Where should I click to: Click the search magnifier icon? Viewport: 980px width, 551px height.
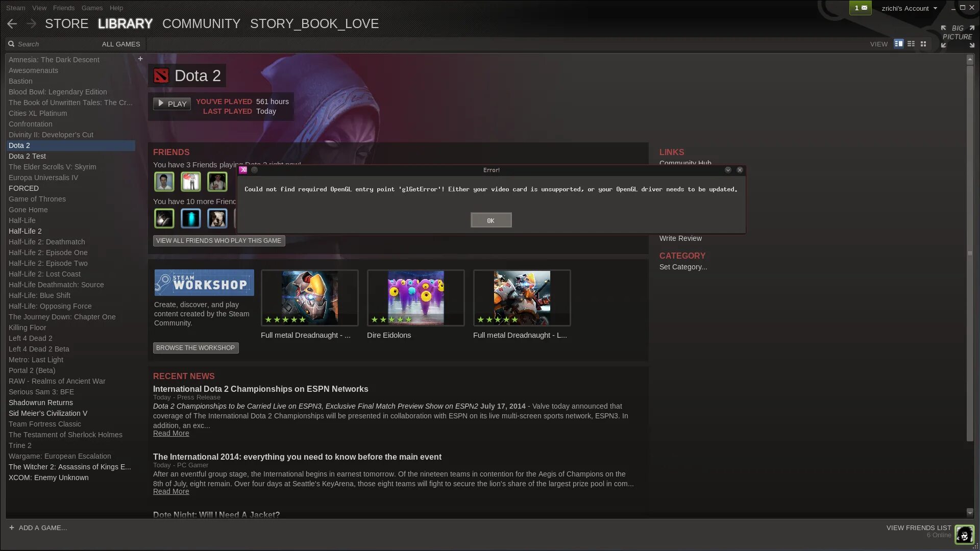coord(11,44)
